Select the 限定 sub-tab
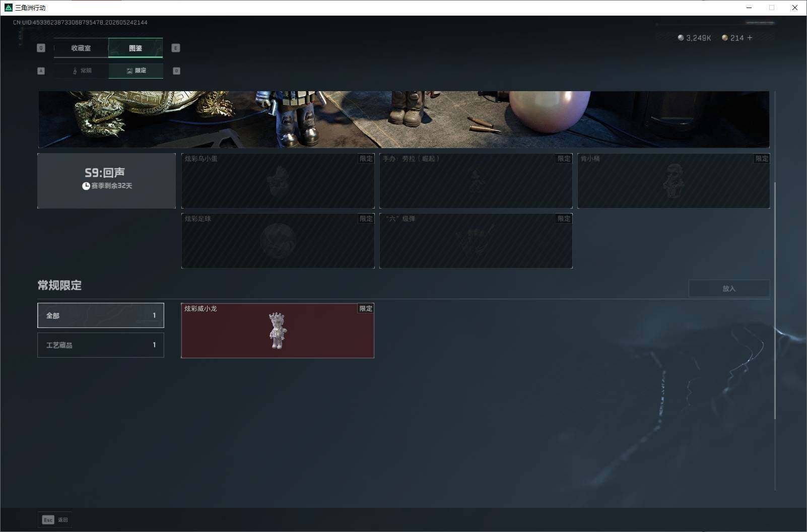 pyautogui.click(x=136, y=71)
